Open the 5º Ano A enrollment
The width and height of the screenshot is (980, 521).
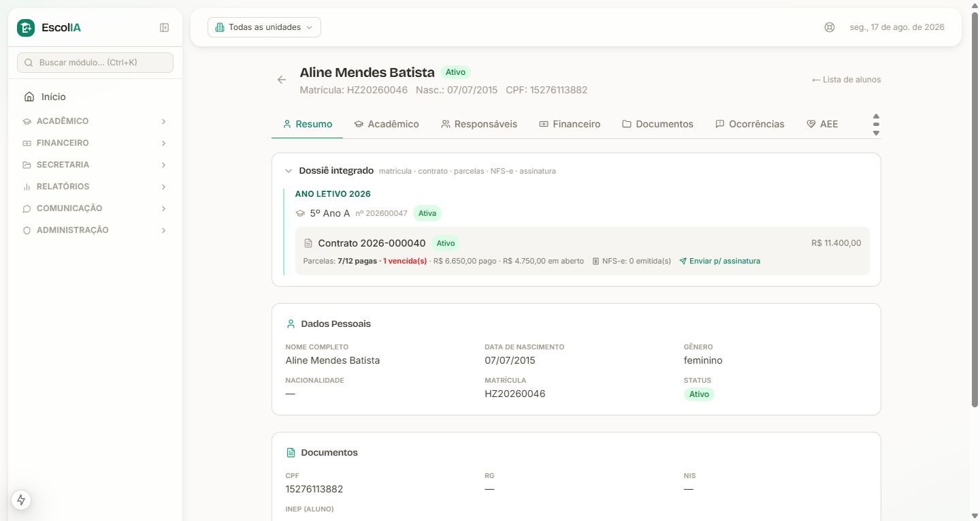[330, 213]
